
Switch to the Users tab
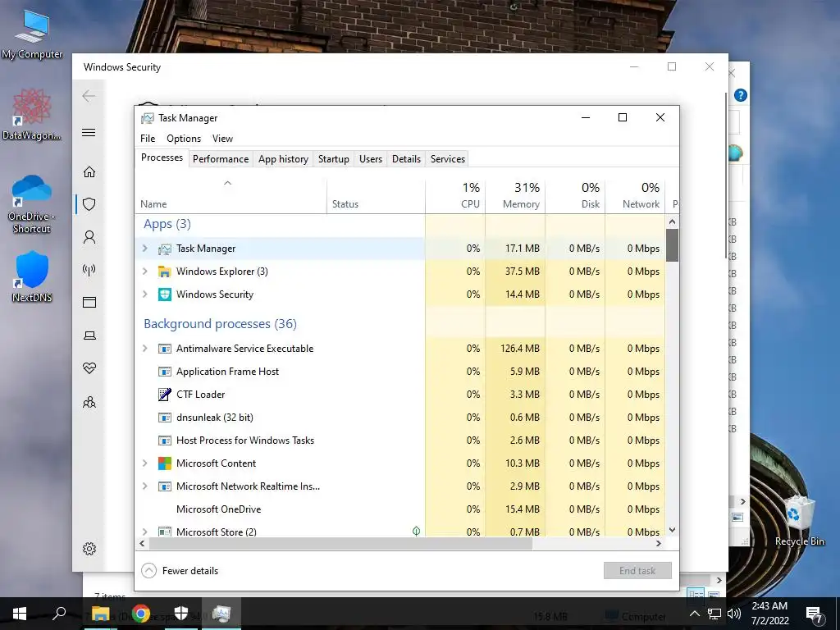point(371,159)
